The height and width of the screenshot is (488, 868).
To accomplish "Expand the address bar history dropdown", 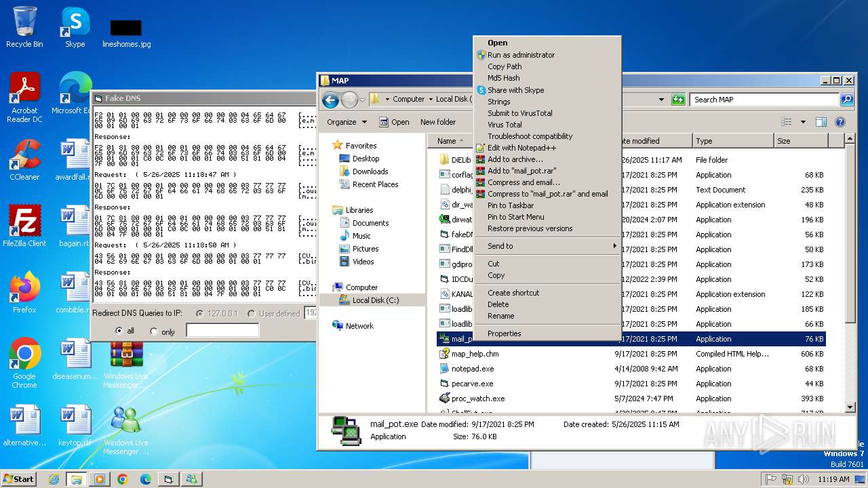I will 661,100.
